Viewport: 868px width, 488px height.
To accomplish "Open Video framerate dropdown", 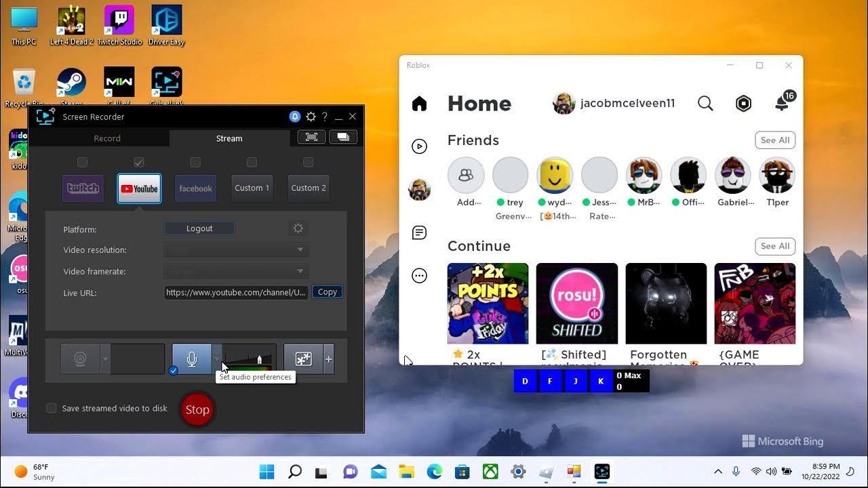I will [x=237, y=271].
